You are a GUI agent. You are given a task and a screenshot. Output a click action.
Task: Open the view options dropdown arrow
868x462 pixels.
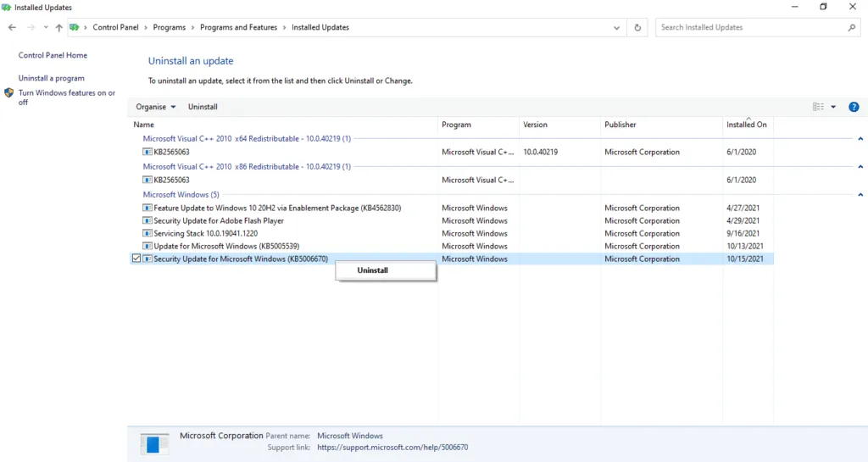(x=833, y=107)
